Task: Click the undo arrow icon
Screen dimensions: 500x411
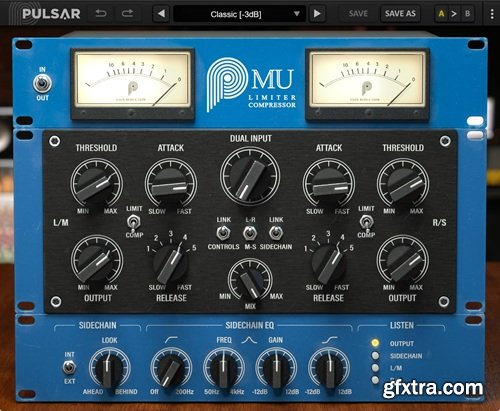Action: (x=101, y=14)
